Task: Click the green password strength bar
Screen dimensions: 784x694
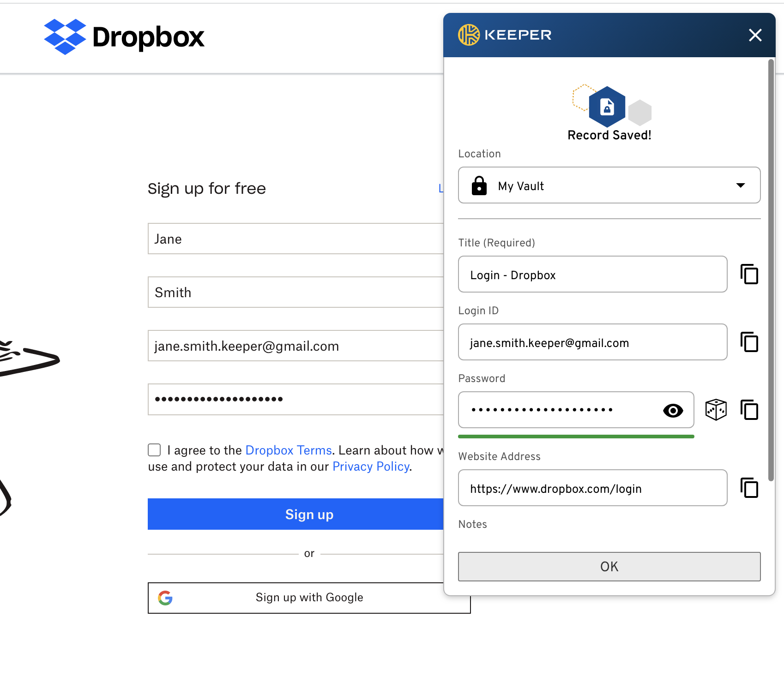Action: pos(576,437)
